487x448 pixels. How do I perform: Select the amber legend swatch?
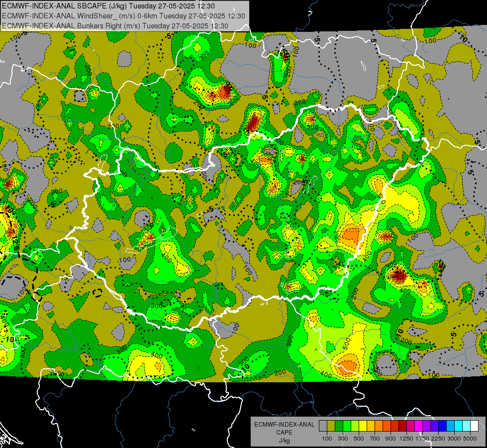tap(371, 426)
